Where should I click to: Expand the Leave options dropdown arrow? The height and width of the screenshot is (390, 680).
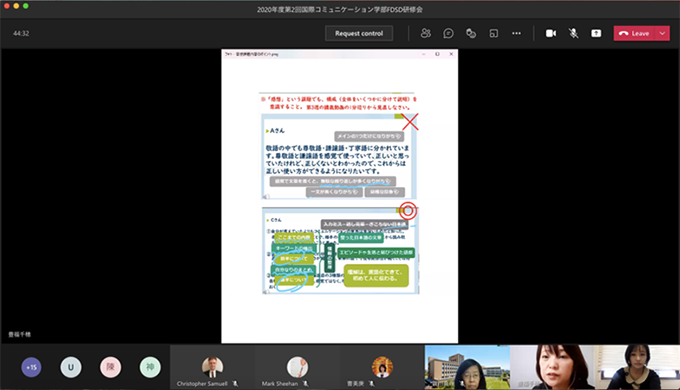point(662,33)
